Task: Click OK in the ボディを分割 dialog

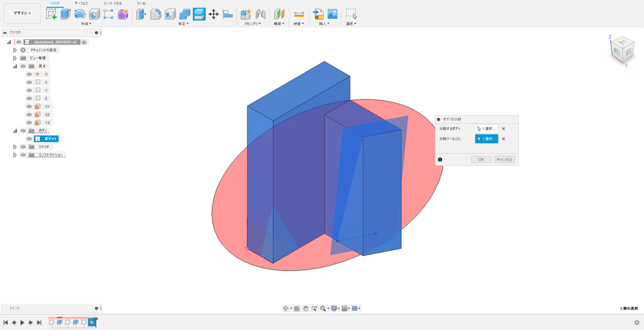Action: 481,160
